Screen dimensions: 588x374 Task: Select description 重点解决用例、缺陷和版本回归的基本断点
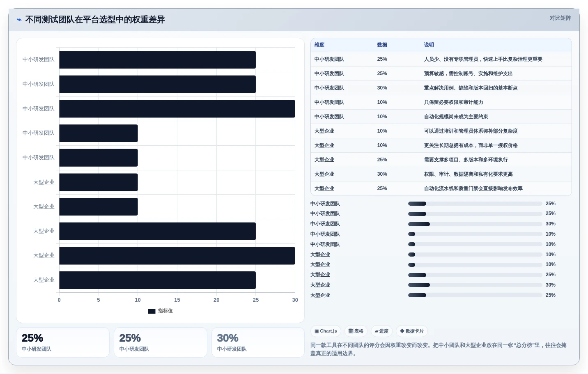coord(471,88)
